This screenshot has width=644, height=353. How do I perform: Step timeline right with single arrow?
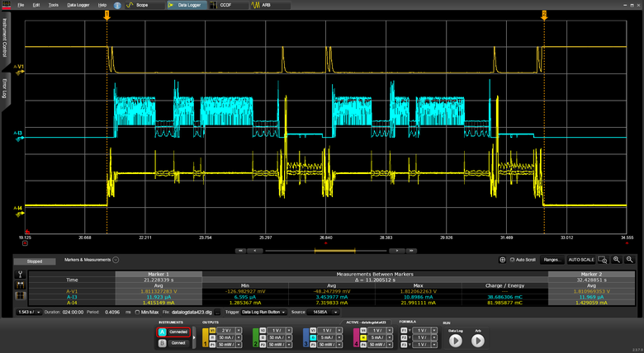[396, 251]
